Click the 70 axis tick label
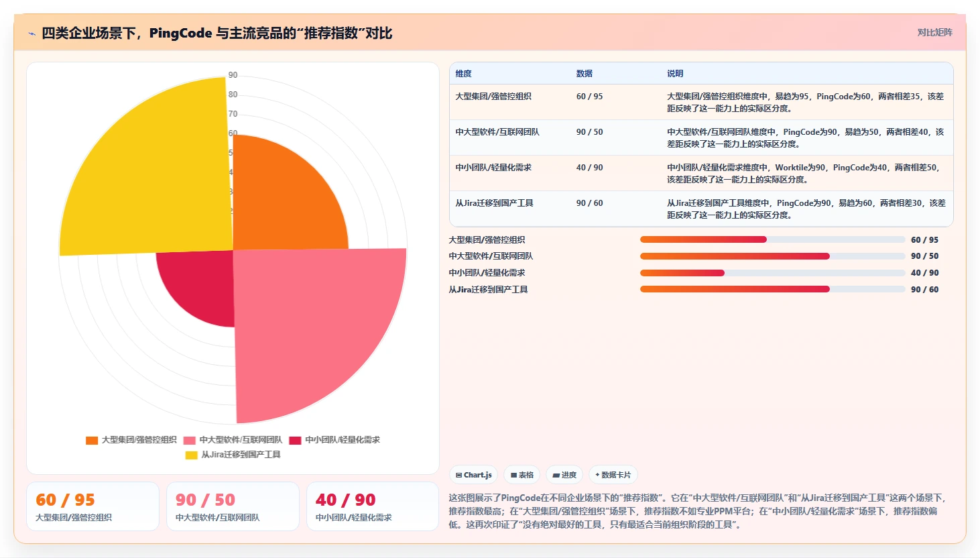 [233, 114]
